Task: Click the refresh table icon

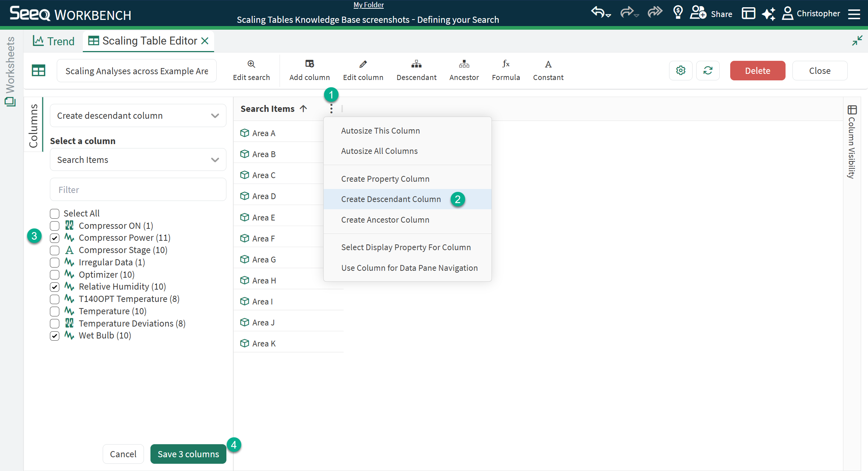Action: 708,71
